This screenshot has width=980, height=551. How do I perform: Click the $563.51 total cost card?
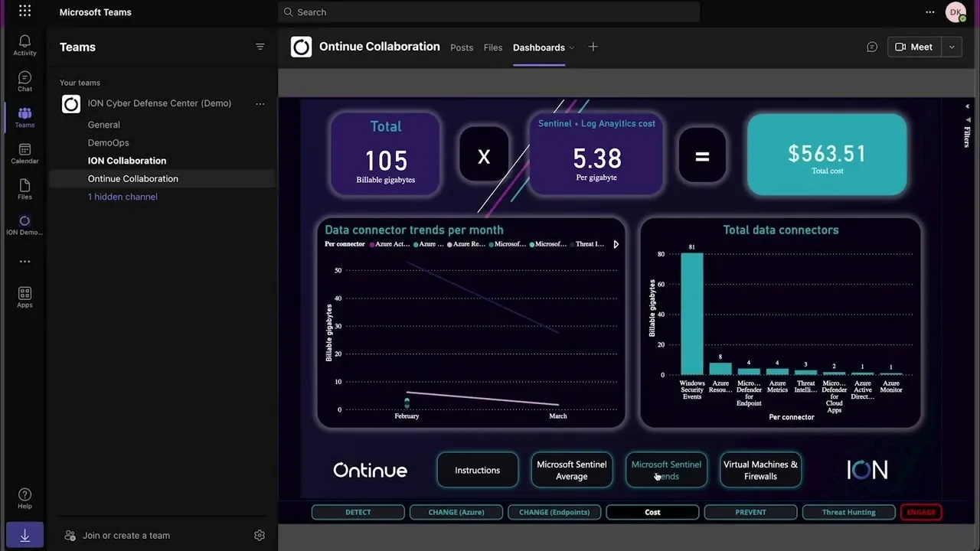coord(827,155)
